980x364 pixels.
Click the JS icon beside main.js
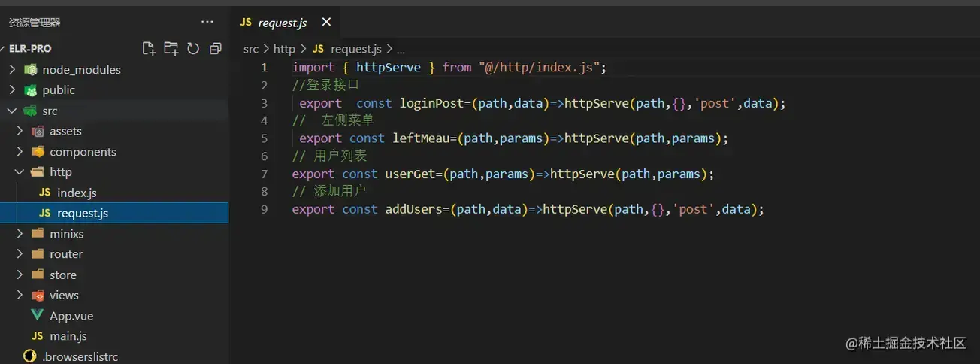[x=38, y=336]
